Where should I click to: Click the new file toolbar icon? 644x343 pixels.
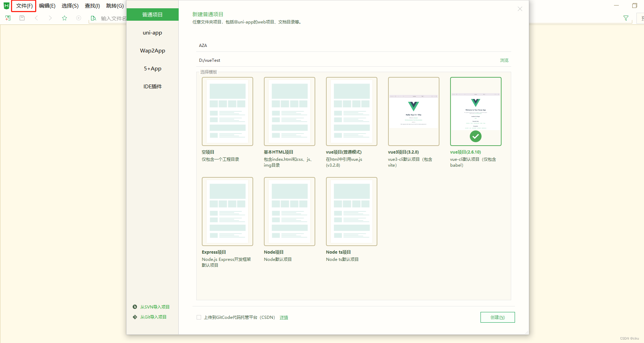pos(8,18)
